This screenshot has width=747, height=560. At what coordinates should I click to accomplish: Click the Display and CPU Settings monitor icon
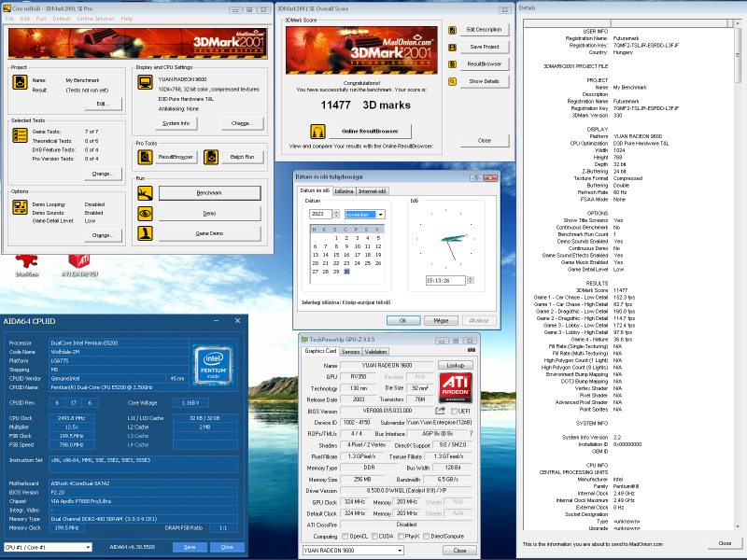[x=145, y=82]
